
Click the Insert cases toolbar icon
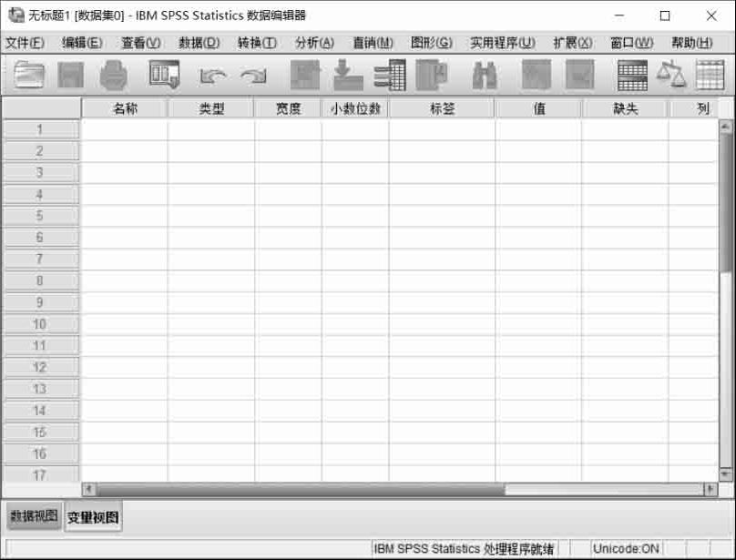click(x=537, y=75)
